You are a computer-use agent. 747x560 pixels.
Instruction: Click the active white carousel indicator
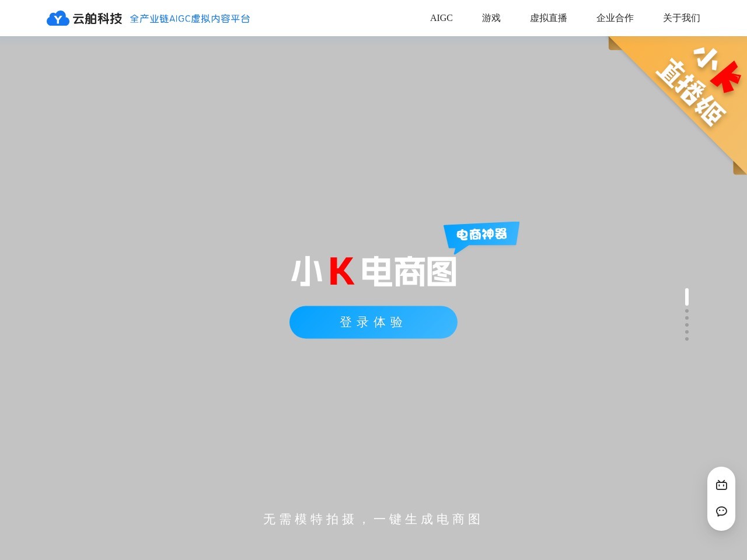pyautogui.click(x=687, y=296)
